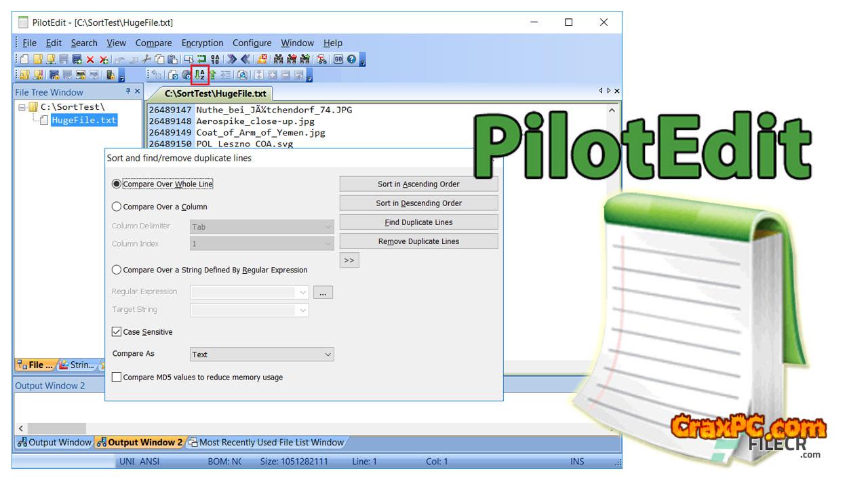The width and height of the screenshot is (868, 488).
Task: Click the green up-arrow icon beside Sort
Action: click(212, 75)
